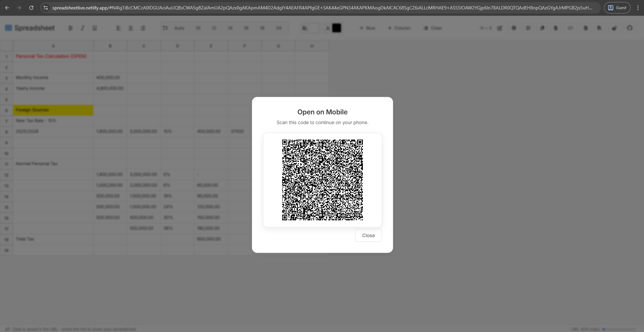View site information icon in address bar
Image resolution: width=644 pixels, height=332 pixels.
pyautogui.click(x=46, y=8)
